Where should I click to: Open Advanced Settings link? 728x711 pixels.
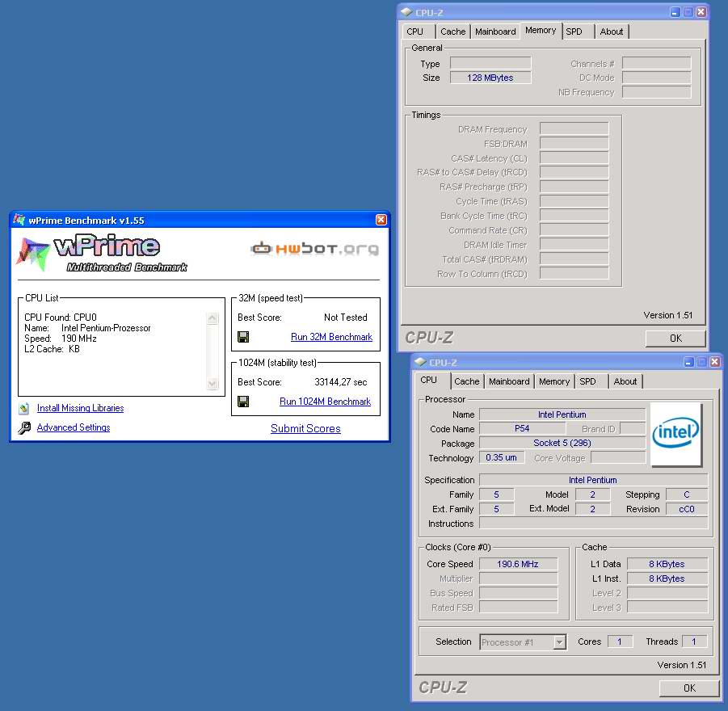coord(74,427)
